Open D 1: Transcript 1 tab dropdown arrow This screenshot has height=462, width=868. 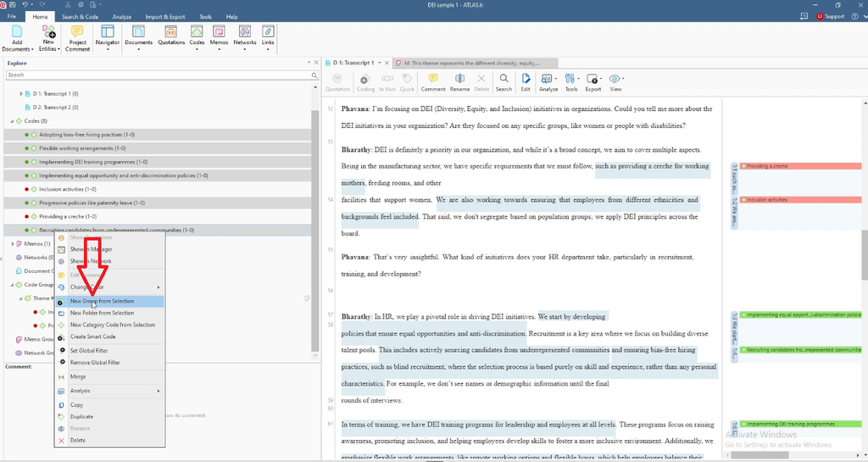point(379,63)
